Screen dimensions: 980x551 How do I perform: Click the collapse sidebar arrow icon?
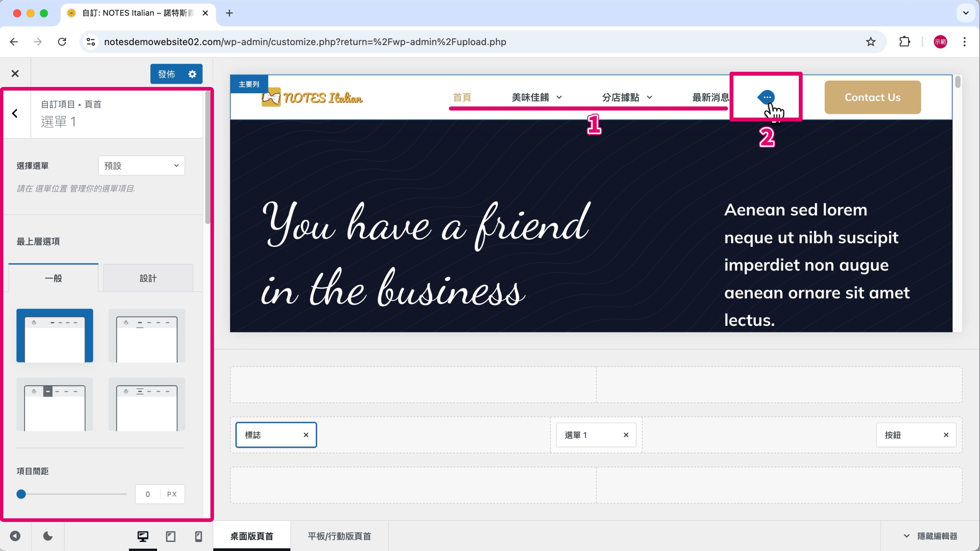pyautogui.click(x=15, y=536)
